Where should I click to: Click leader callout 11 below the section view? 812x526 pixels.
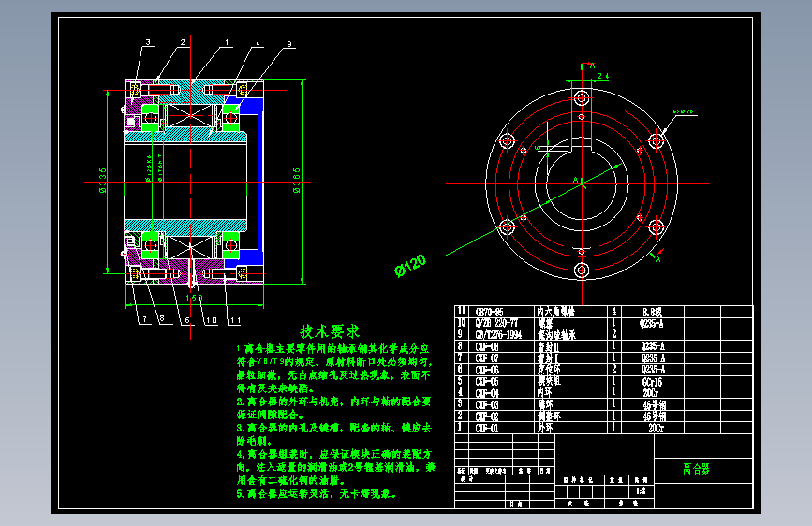click(236, 320)
